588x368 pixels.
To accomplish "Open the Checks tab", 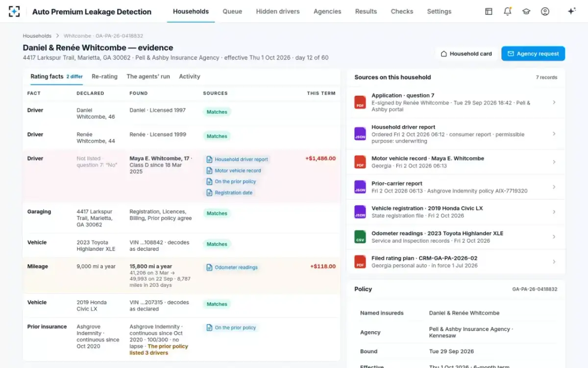I will point(402,11).
